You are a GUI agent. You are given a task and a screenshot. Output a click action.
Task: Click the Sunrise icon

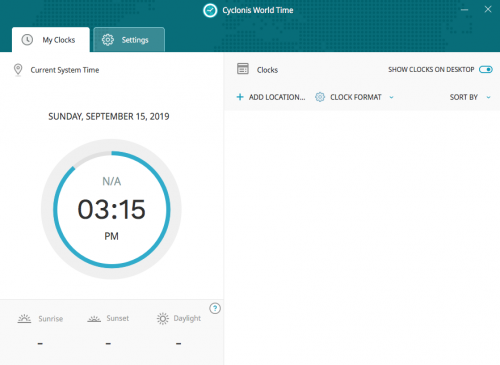(x=24, y=318)
